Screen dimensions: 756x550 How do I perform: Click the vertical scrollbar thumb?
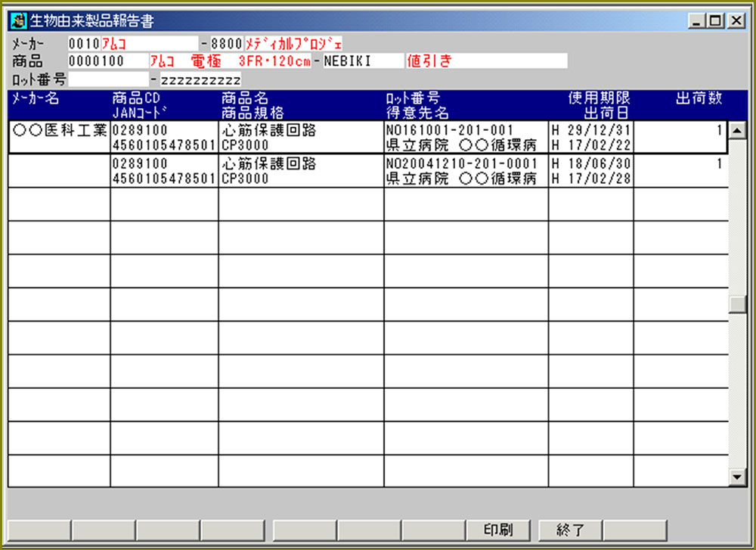(x=736, y=304)
